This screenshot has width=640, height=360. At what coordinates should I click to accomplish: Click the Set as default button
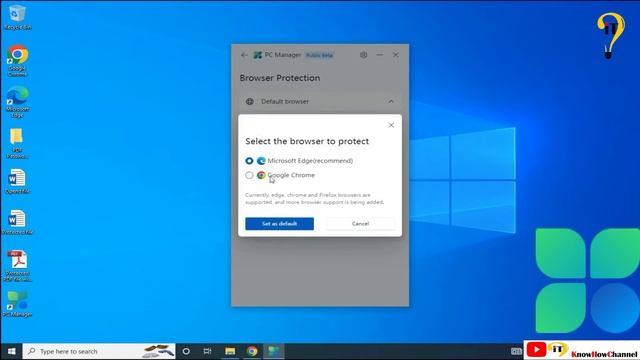point(280,224)
